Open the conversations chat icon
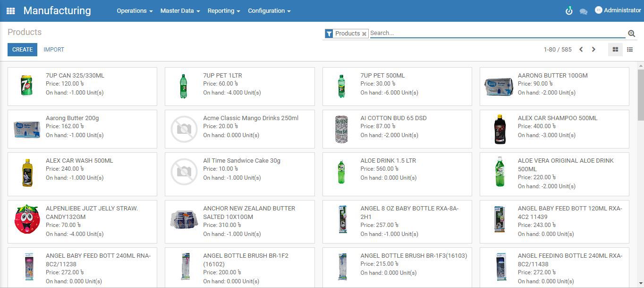 (584, 11)
